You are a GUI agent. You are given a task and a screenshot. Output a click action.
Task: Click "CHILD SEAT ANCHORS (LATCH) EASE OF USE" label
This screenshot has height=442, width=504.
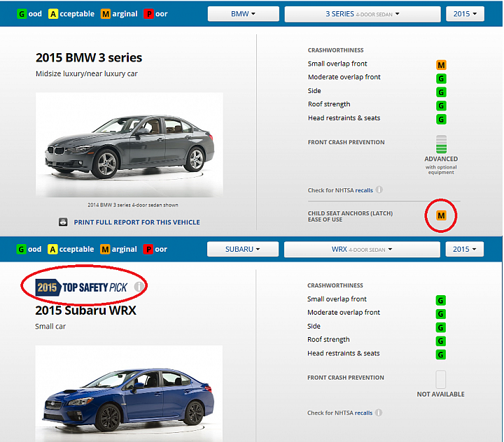click(x=350, y=217)
